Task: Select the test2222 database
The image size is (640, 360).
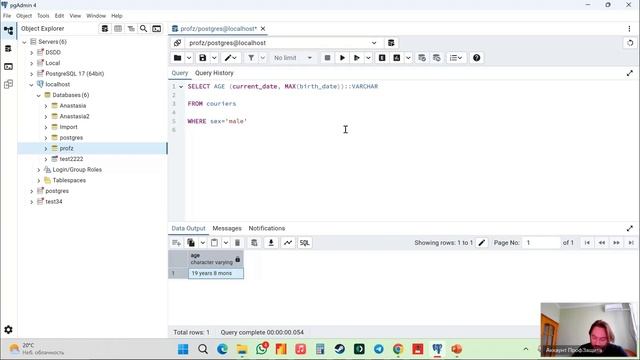Action: 71,159
